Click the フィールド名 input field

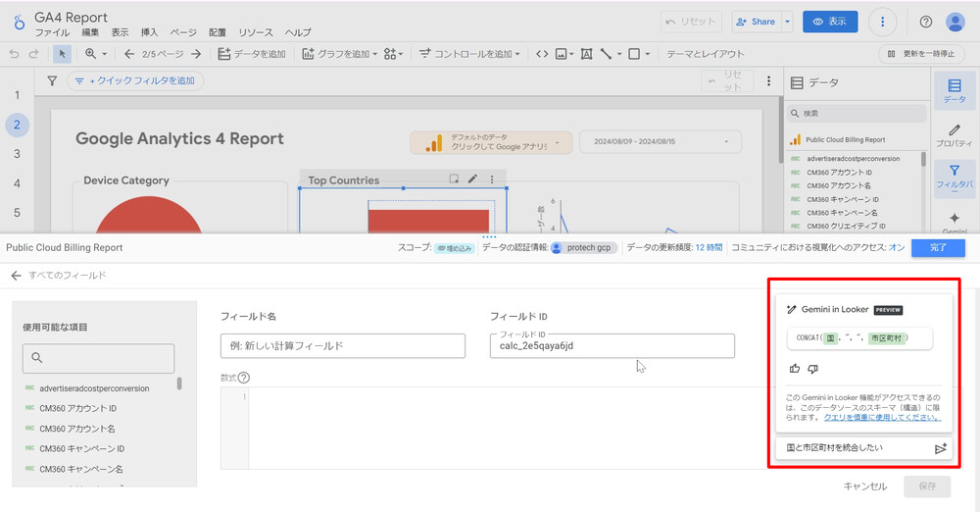343,346
